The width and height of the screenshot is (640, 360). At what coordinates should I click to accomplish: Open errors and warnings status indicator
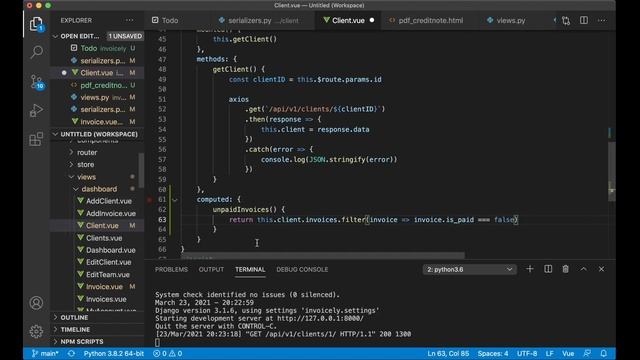pos(167,353)
